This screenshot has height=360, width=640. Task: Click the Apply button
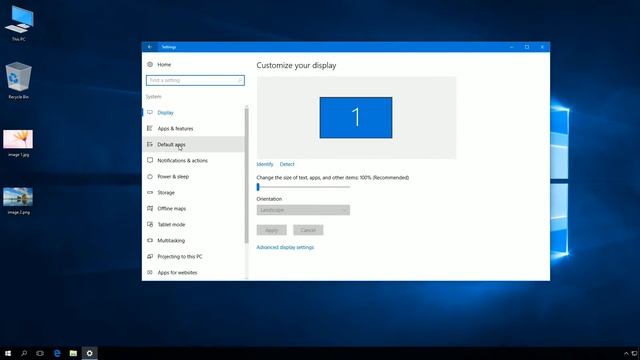pos(271,230)
